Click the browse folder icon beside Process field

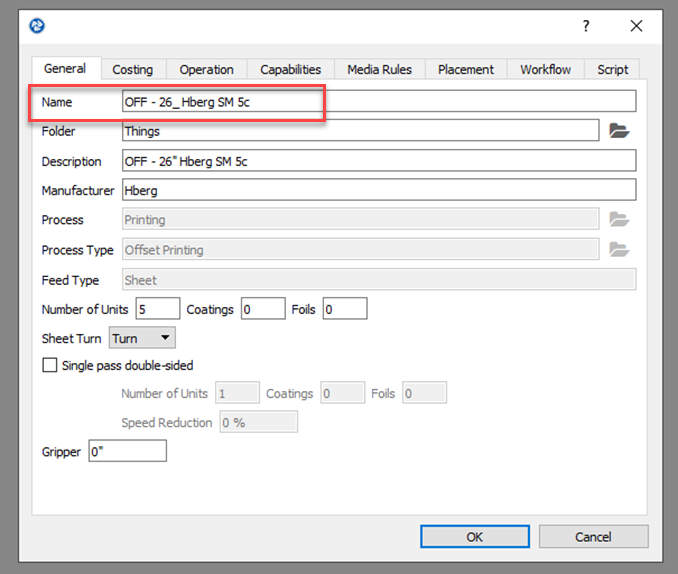tap(619, 219)
